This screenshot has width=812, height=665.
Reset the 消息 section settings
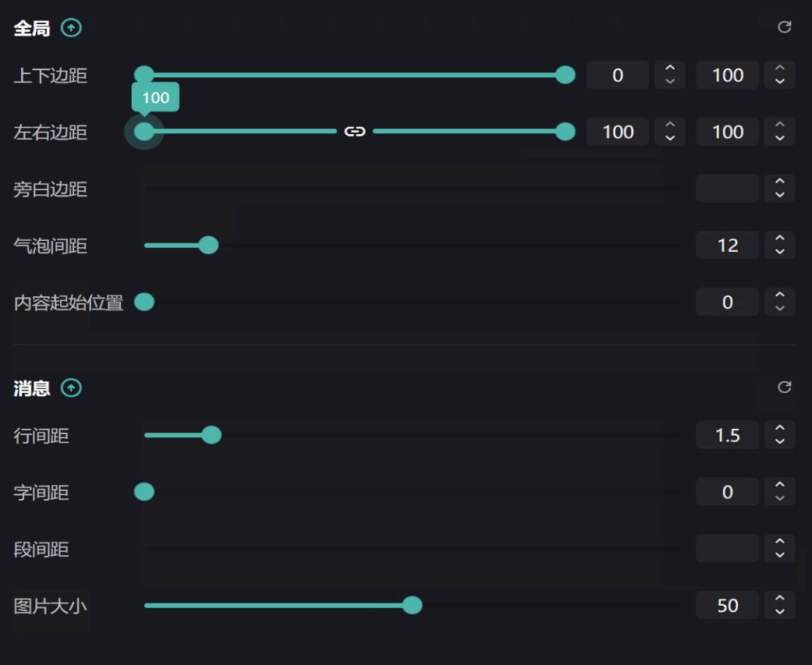point(785,387)
